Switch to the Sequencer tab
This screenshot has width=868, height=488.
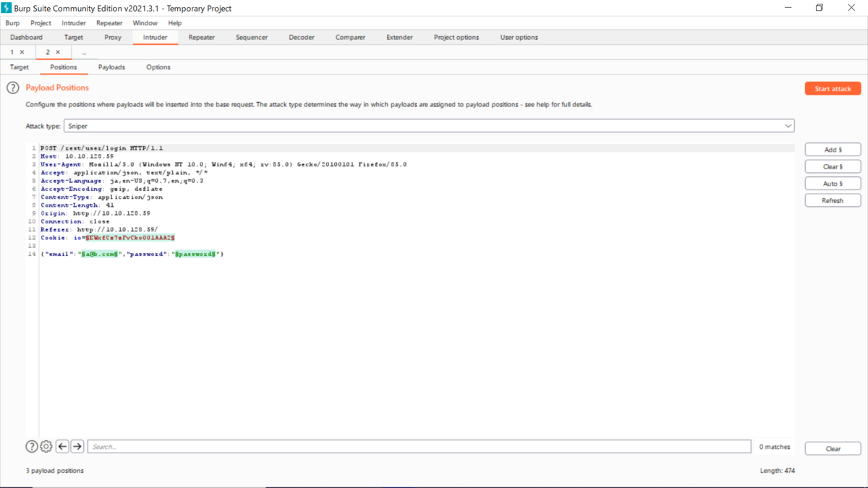click(252, 38)
